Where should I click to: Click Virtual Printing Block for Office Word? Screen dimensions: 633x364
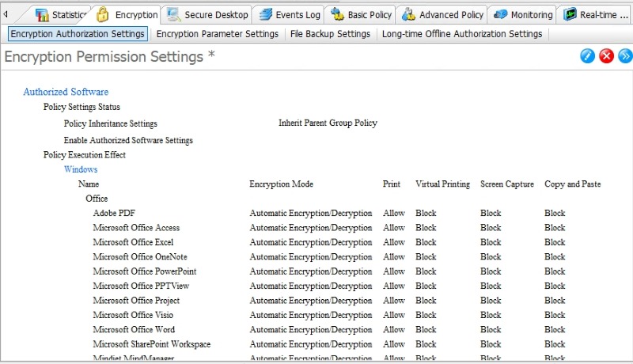point(426,329)
